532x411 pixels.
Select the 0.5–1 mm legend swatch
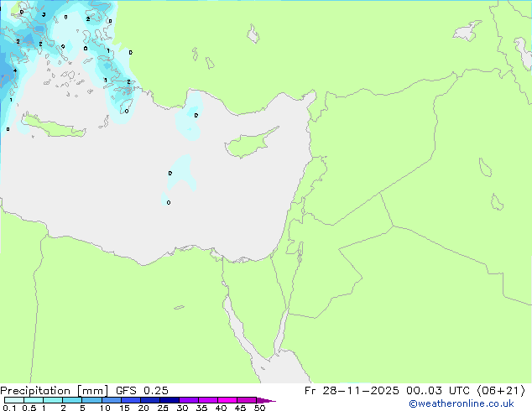point(34,400)
